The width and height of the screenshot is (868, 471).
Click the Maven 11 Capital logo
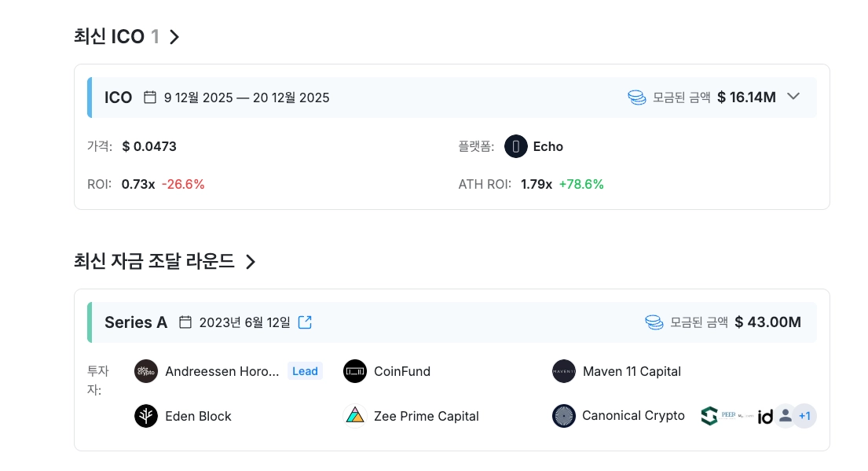(x=563, y=371)
